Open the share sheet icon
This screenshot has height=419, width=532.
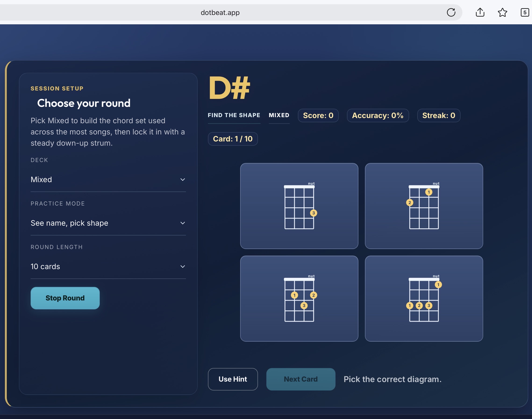point(480,12)
